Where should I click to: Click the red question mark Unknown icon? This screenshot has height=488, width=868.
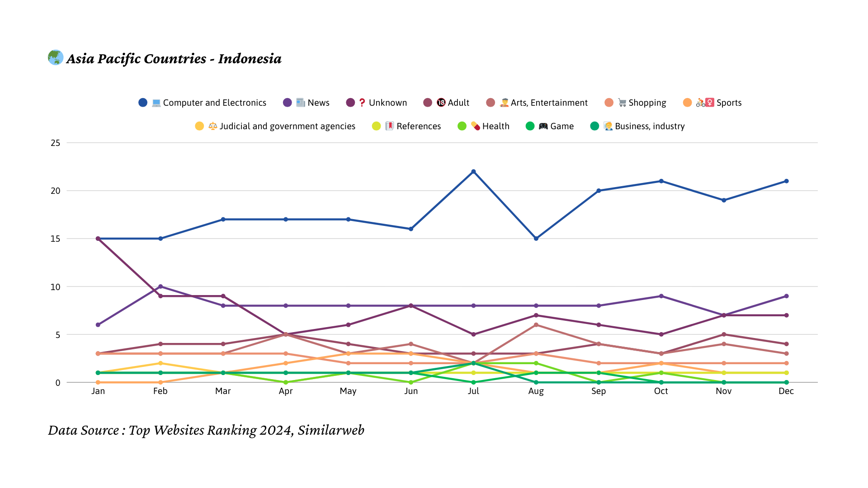click(362, 103)
